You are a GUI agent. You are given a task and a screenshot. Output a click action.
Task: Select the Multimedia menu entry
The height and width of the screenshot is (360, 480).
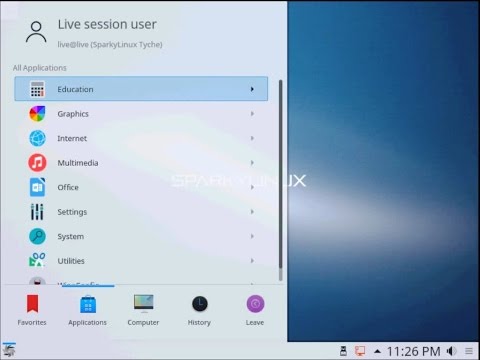coord(141,163)
